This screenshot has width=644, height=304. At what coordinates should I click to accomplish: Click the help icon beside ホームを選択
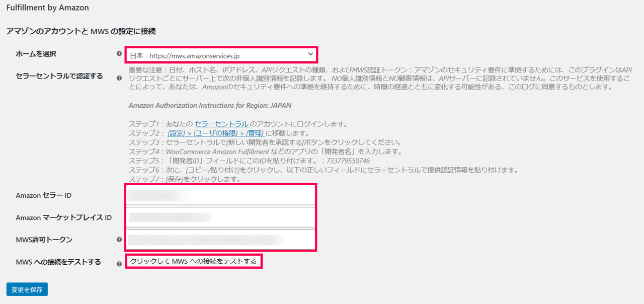pos(119,53)
